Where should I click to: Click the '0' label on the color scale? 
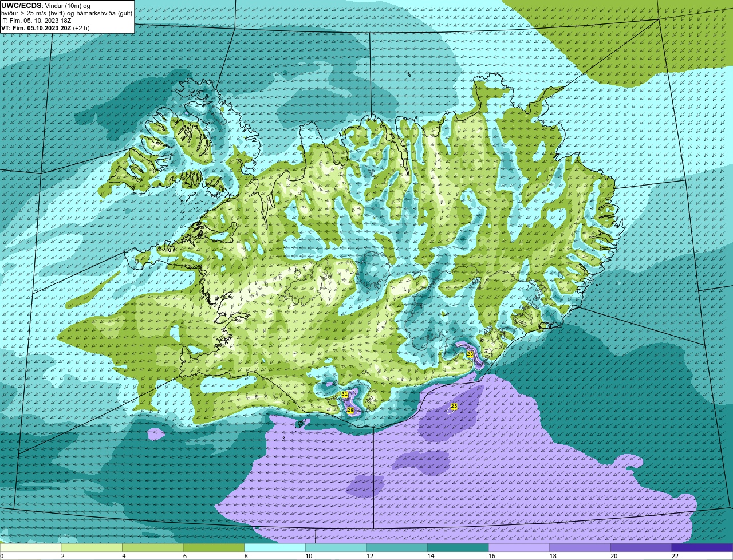(2, 556)
